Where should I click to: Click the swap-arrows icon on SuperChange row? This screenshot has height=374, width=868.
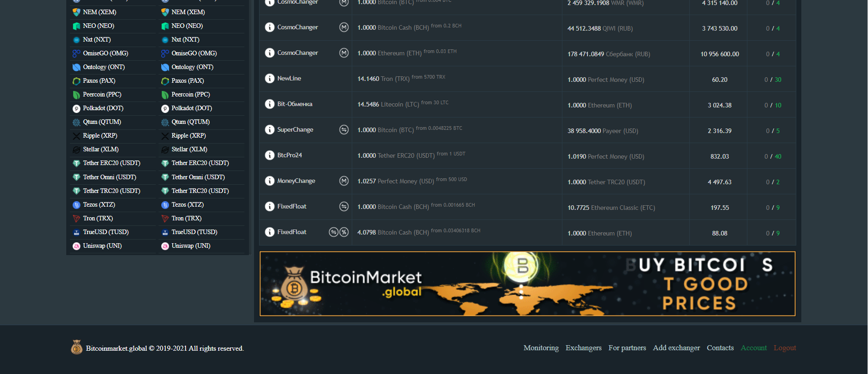click(x=344, y=130)
